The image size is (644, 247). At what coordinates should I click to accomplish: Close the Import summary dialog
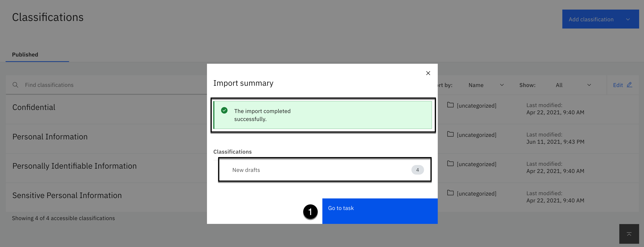(x=428, y=73)
